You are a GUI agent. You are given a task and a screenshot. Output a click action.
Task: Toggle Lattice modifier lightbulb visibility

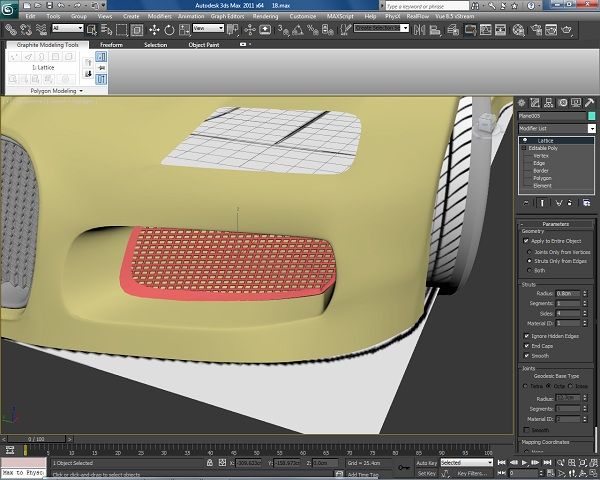pyautogui.click(x=525, y=140)
